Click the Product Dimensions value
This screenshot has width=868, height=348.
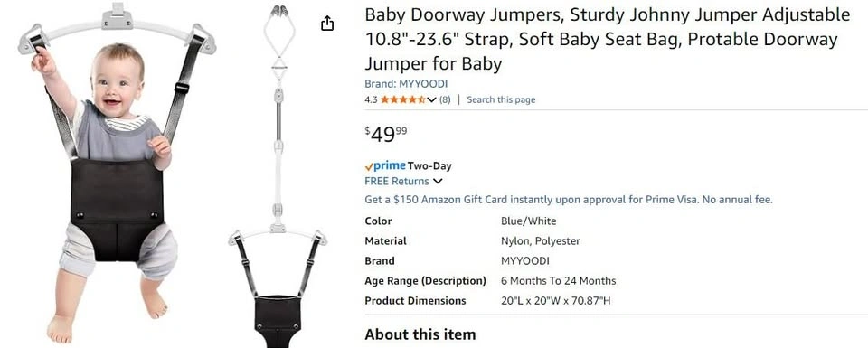[x=556, y=301]
